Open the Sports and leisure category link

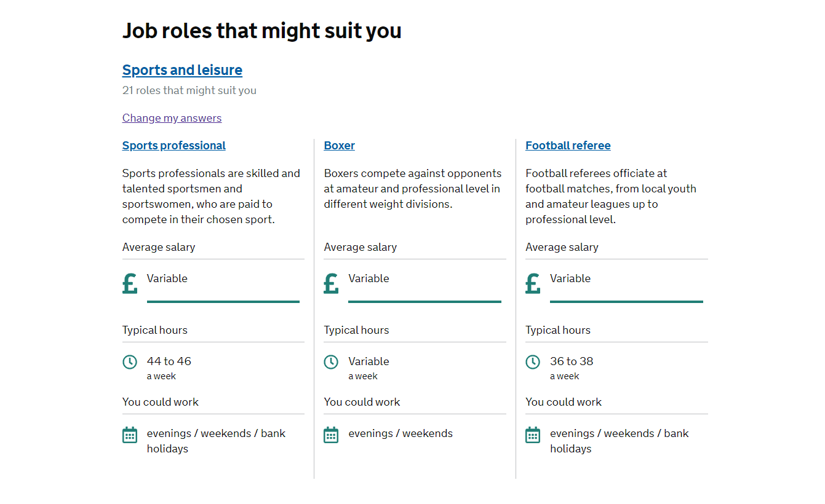tap(182, 70)
